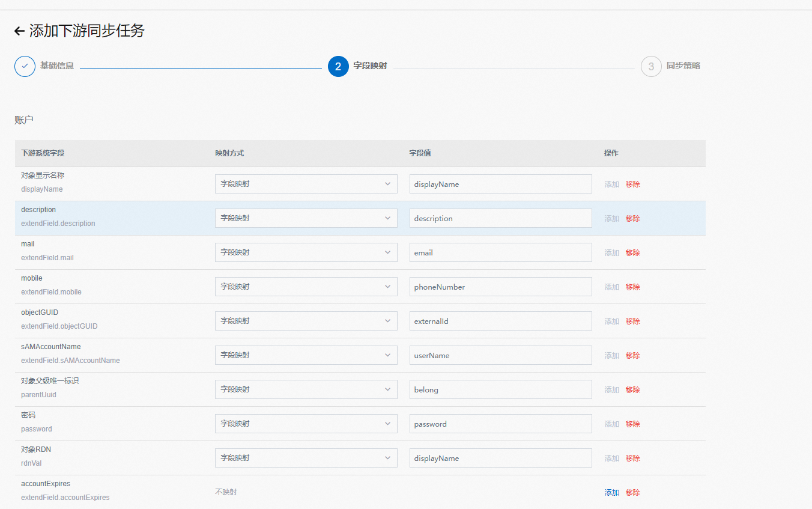Click 添加 for the accountExpires row
Image resolution: width=812 pixels, height=509 pixels.
(611, 493)
